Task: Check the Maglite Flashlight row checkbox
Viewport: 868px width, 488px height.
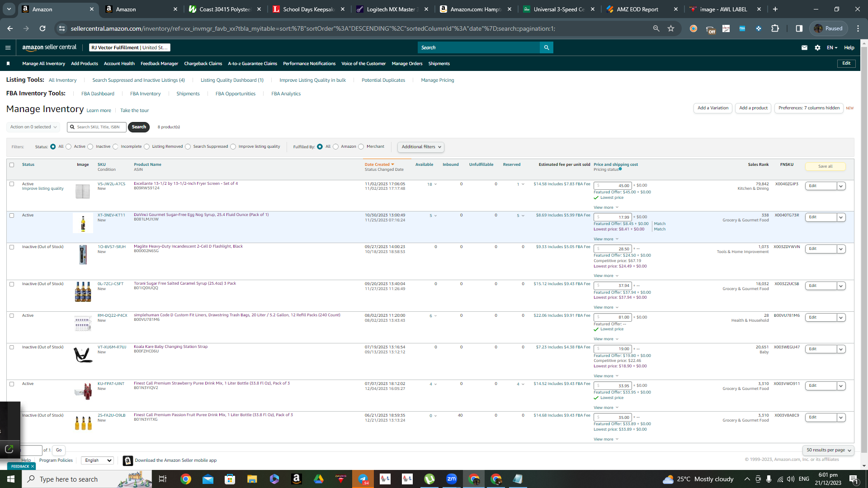Action: click(x=12, y=247)
